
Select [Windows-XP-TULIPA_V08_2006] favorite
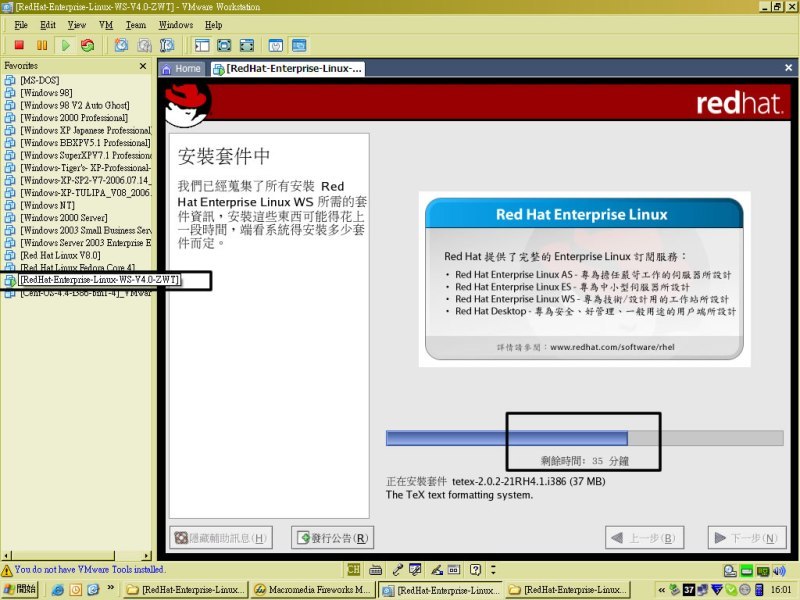(x=86, y=193)
